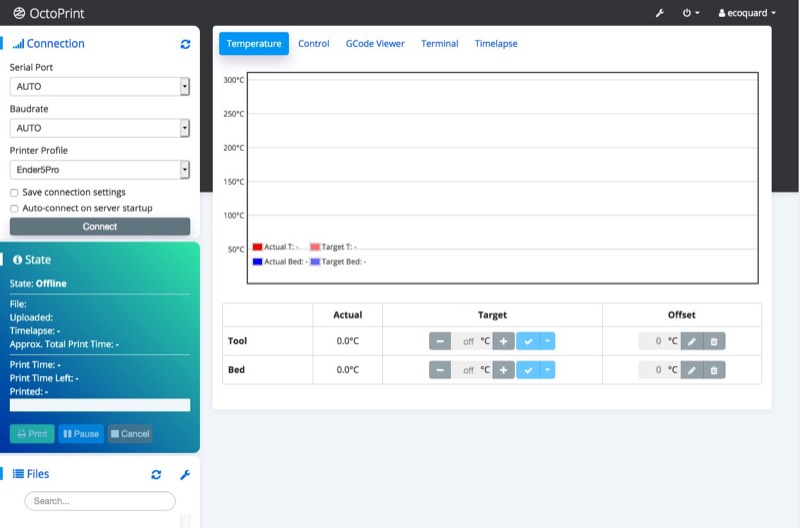Switch to the GCode Viewer tab
Image resolution: width=800 pixels, height=528 pixels.
tap(375, 44)
